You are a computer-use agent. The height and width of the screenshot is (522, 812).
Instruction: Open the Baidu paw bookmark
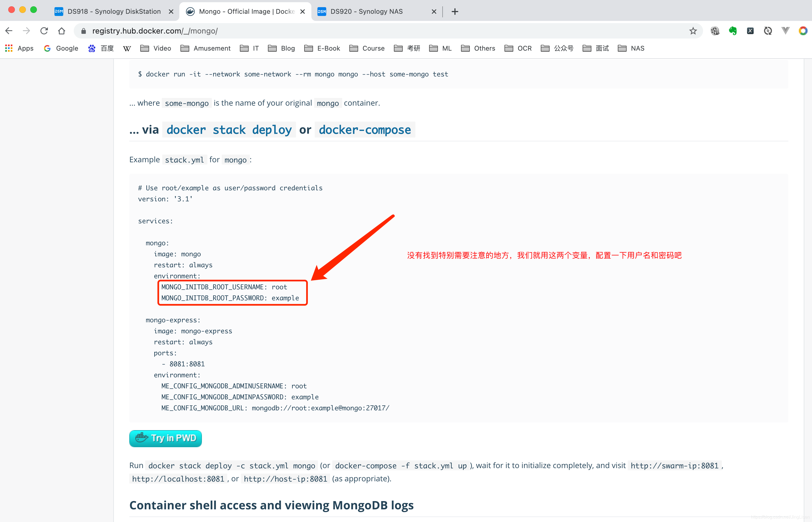(101, 48)
